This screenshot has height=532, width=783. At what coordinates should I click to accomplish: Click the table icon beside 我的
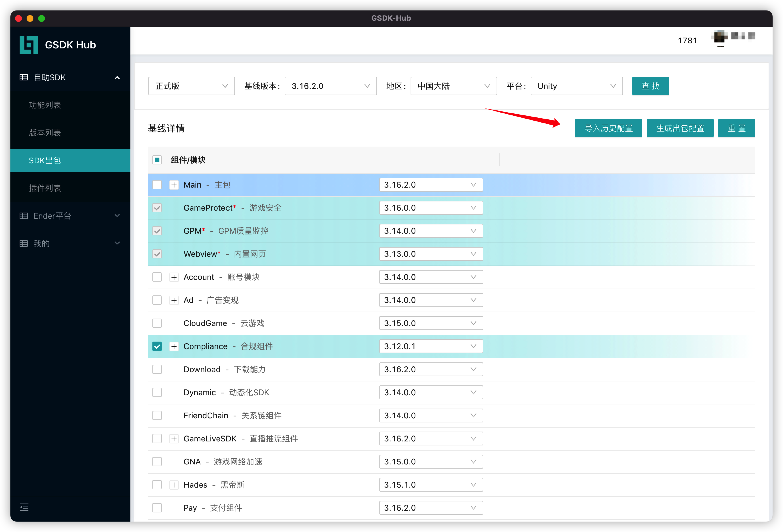(x=24, y=243)
